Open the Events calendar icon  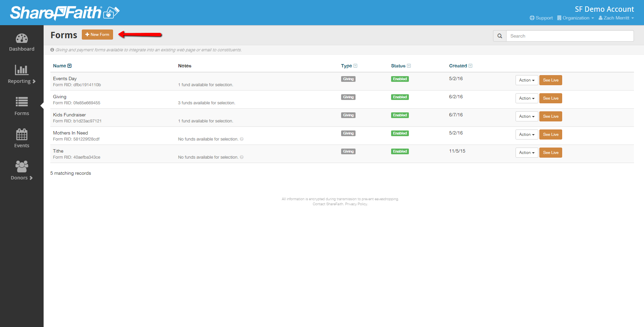pos(22,134)
